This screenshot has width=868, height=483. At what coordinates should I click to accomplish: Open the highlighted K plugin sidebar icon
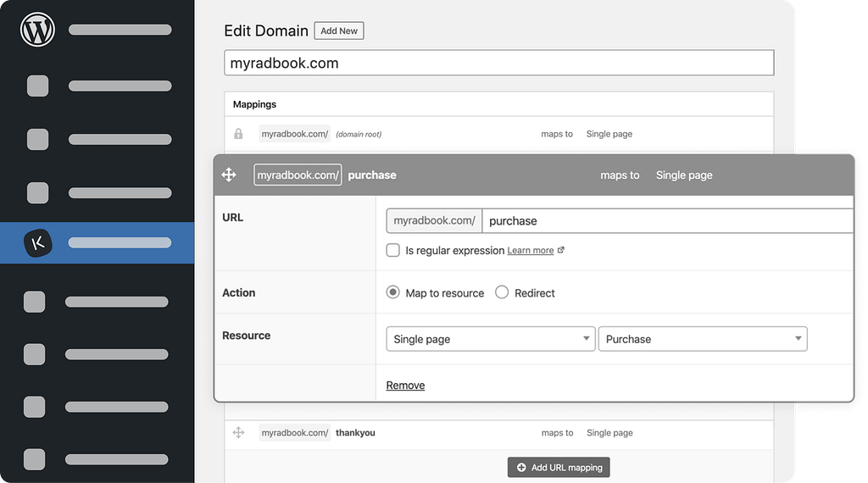[37, 243]
